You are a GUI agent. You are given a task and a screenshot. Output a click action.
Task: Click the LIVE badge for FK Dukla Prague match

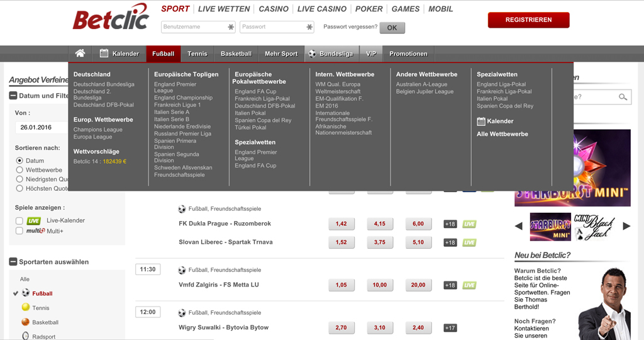pyautogui.click(x=469, y=224)
